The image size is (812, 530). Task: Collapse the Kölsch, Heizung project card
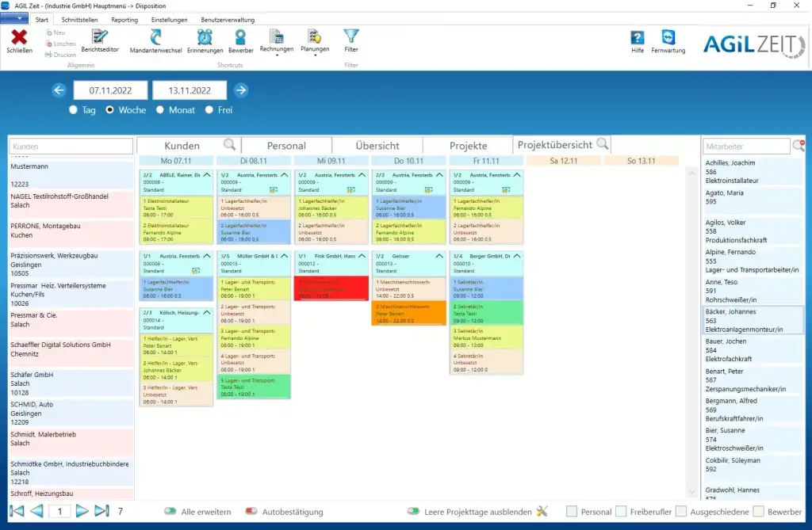(207, 313)
